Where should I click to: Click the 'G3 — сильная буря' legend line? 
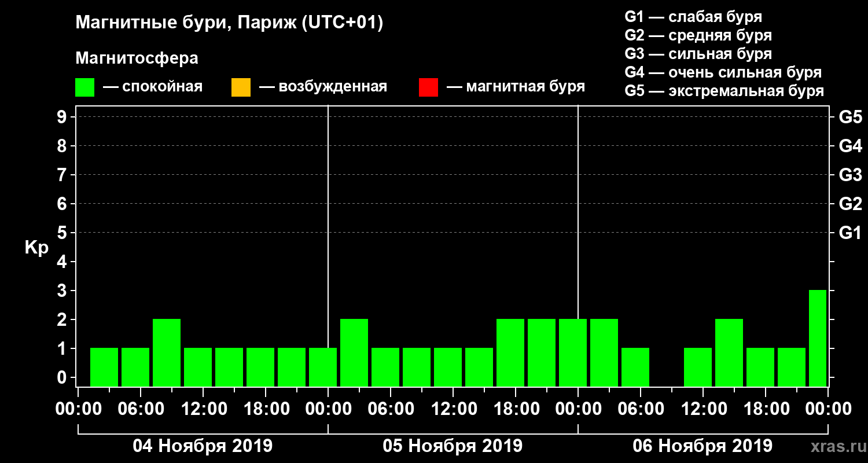(x=698, y=54)
